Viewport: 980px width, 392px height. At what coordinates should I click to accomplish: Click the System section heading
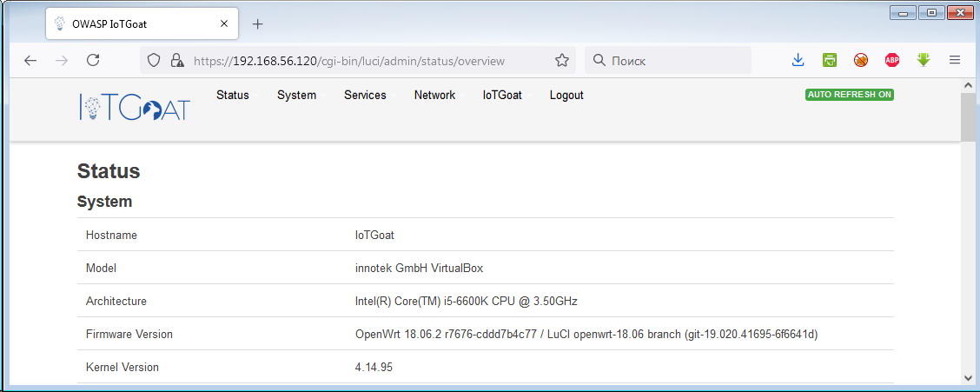(x=104, y=202)
